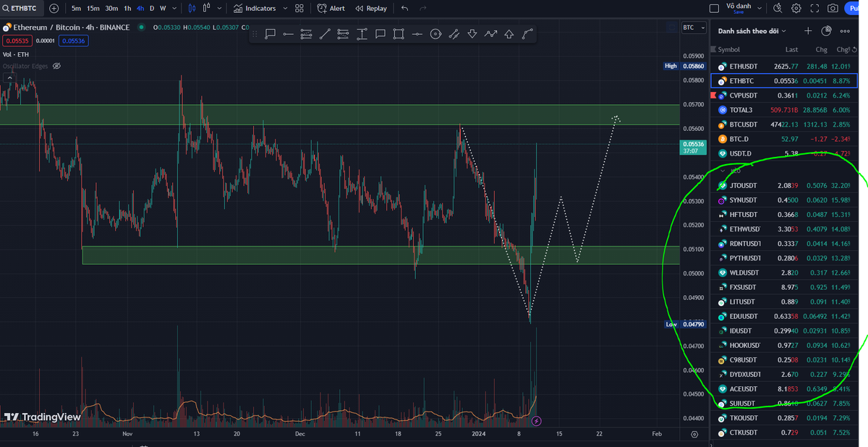Open the ETHBTC symbol search
The image size is (868, 447).
(x=22, y=8)
